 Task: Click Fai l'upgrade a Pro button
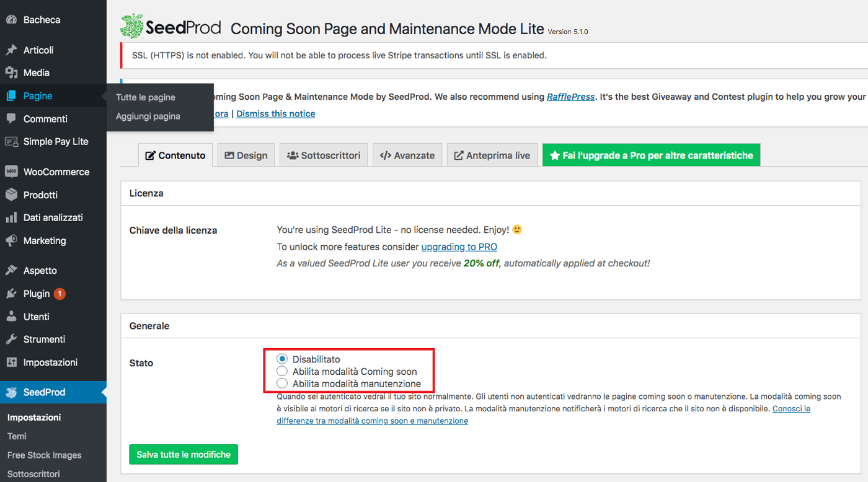tap(651, 156)
